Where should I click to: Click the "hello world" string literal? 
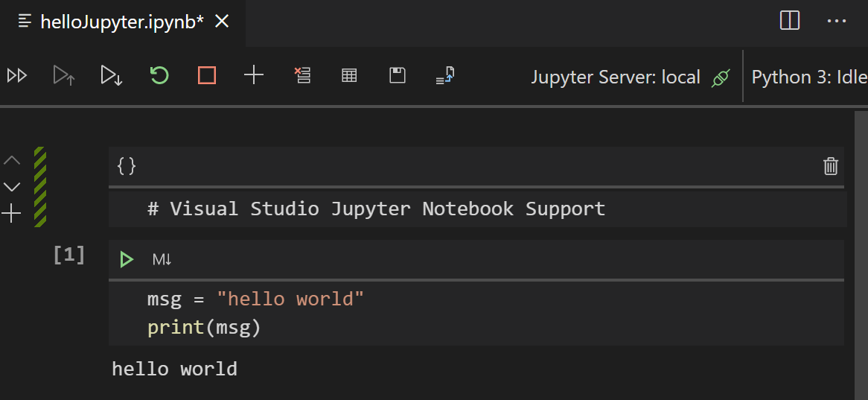(290, 299)
